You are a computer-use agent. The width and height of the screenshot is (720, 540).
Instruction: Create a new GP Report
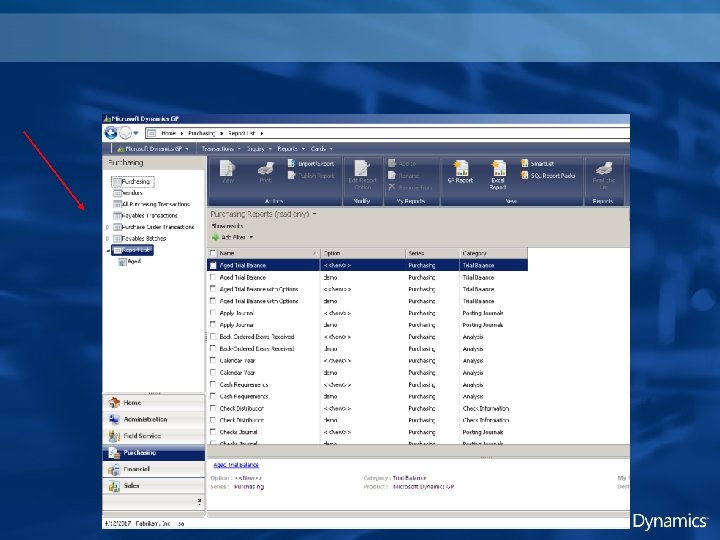pos(460,172)
